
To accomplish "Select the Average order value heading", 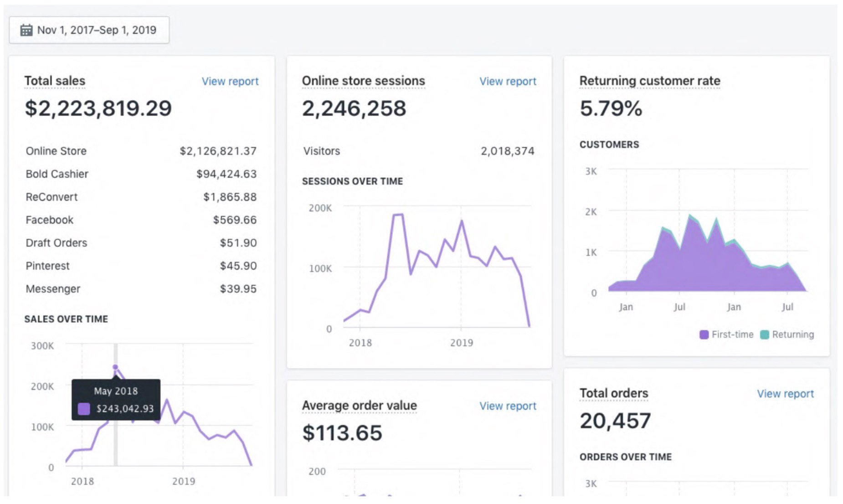I will (359, 406).
